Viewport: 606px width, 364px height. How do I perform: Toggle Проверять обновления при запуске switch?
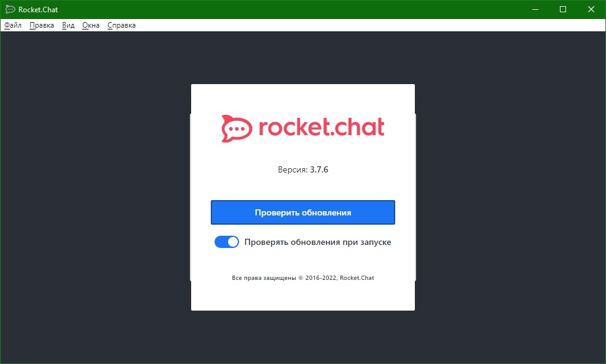[x=226, y=242]
